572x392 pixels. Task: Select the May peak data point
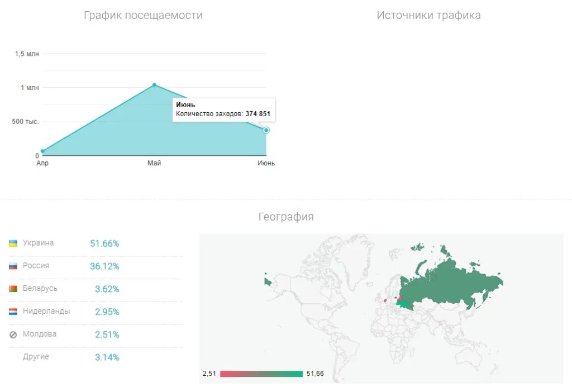pyautogui.click(x=154, y=85)
